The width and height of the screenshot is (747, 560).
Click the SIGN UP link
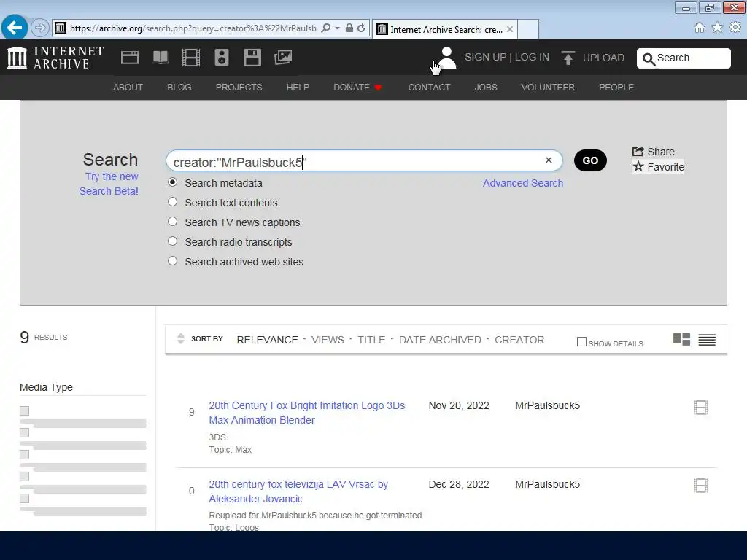pyautogui.click(x=485, y=57)
